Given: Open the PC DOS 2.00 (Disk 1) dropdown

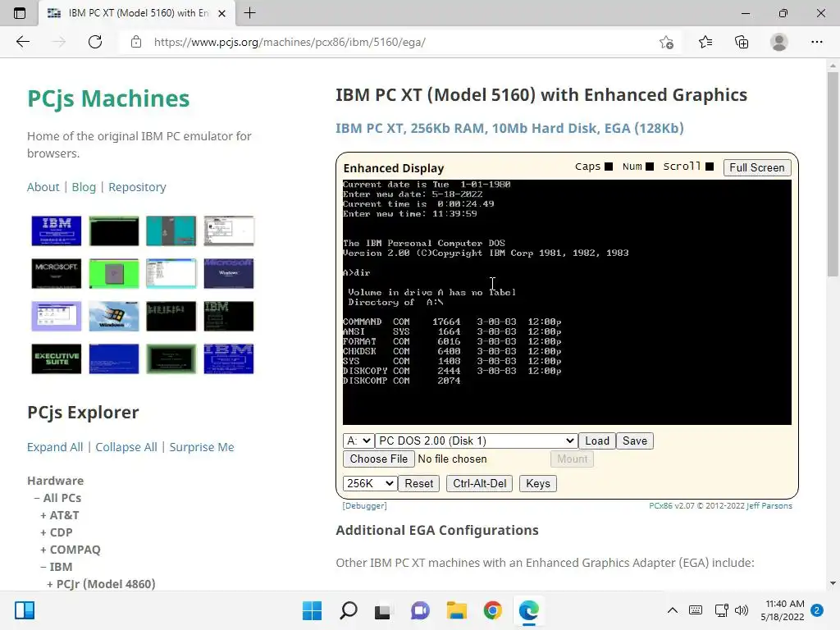Looking at the screenshot, I should coord(477,441).
